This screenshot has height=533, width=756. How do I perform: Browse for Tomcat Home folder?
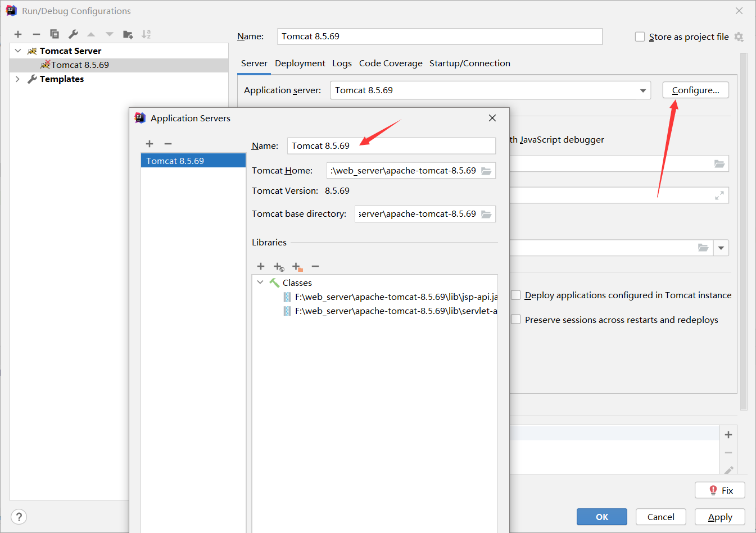coord(486,171)
